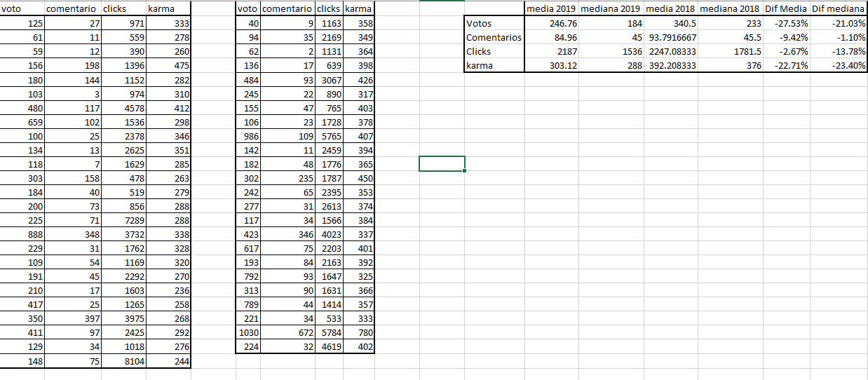Click the voto cell showing 888
This screenshot has width=868, height=380.
22,234
